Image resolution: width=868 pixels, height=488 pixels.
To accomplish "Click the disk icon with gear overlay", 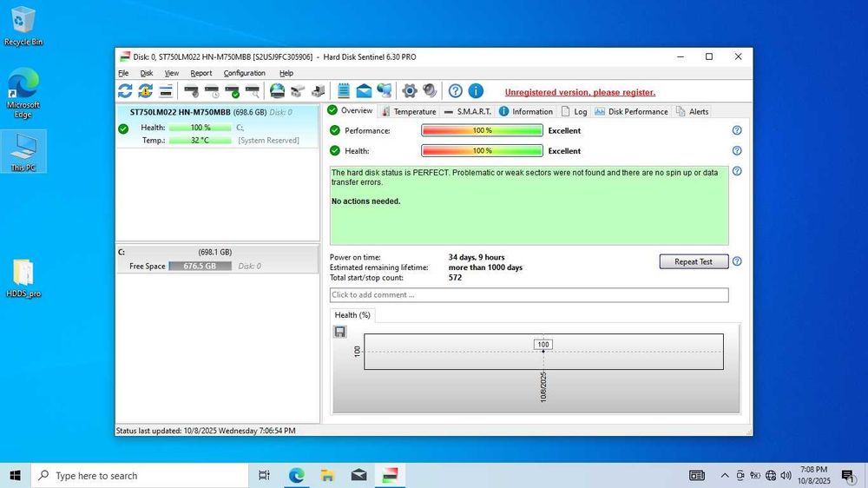I will (x=192, y=91).
